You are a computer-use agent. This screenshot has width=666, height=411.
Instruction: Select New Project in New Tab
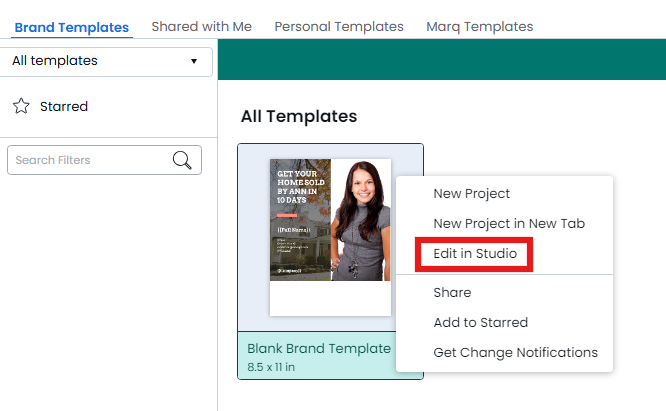[508, 224]
